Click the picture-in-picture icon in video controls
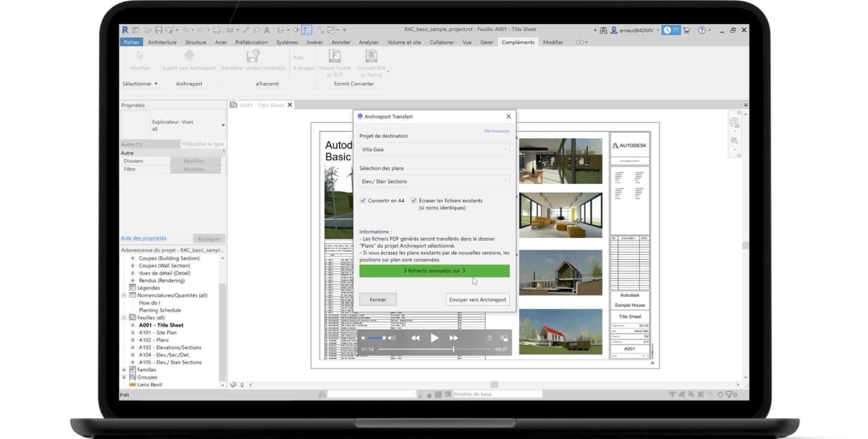The height and width of the screenshot is (439, 868). tap(504, 338)
